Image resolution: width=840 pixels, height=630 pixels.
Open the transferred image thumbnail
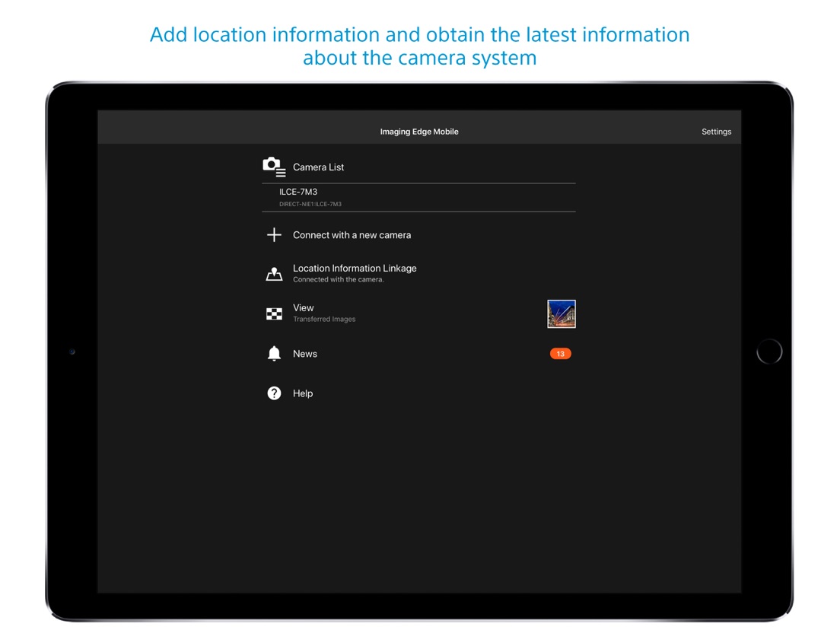pos(562,314)
